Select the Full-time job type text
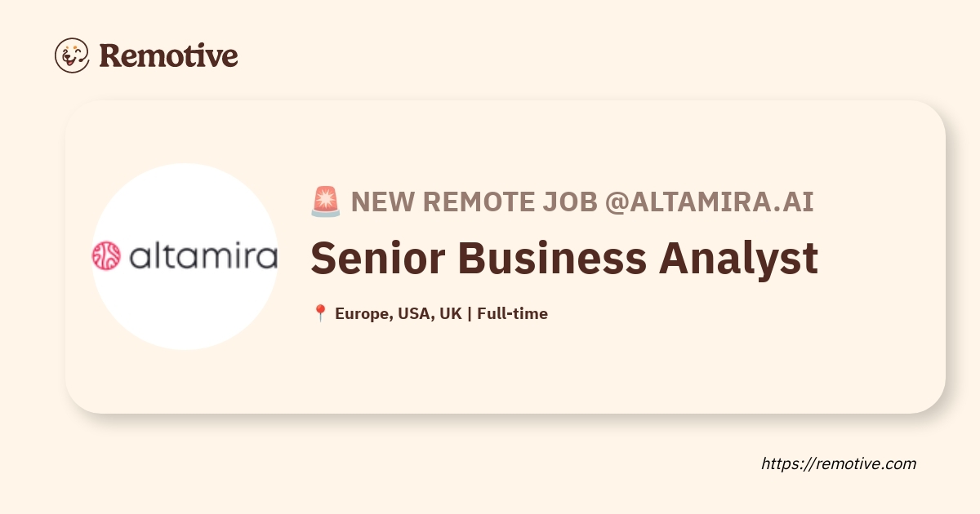 point(513,313)
